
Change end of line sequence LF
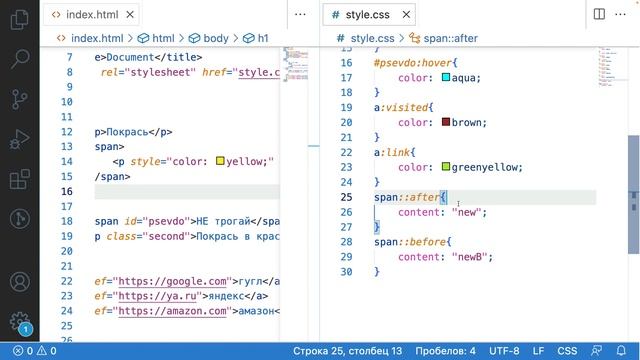(538, 351)
